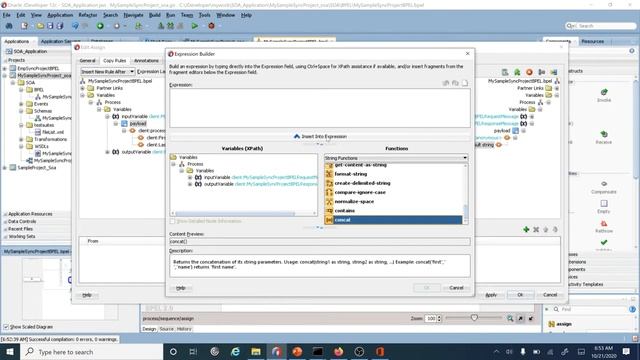This screenshot has width=640, height=360.
Task: Switch to Annotations tab in Edit Assign
Action: (146, 60)
